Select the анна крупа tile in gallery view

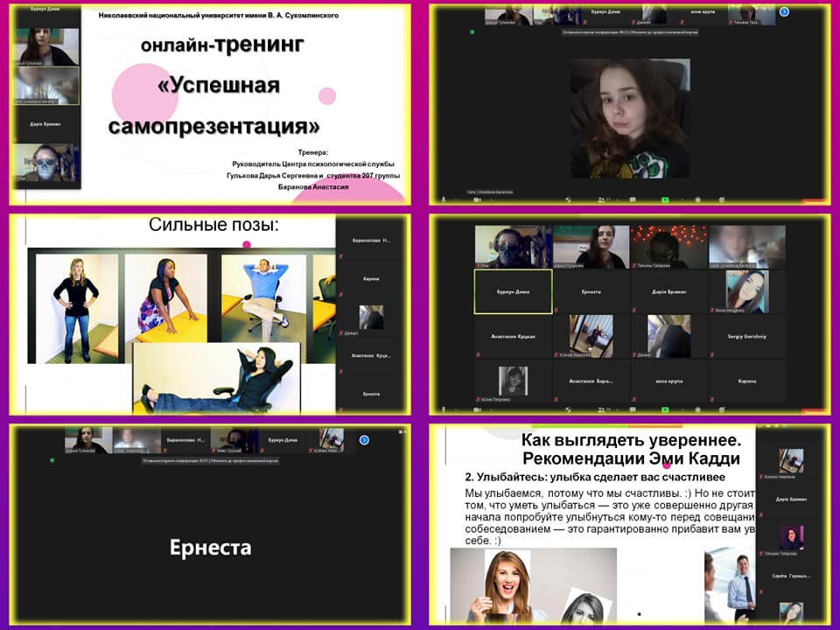click(668, 381)
